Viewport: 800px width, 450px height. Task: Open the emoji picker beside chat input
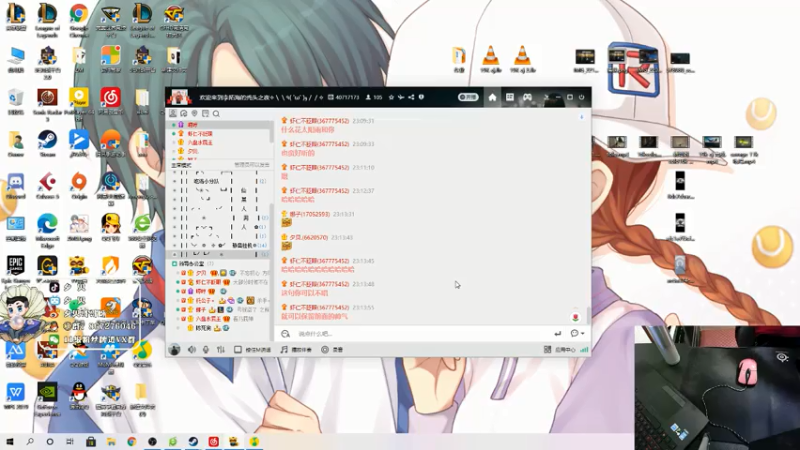click(286, 334)
